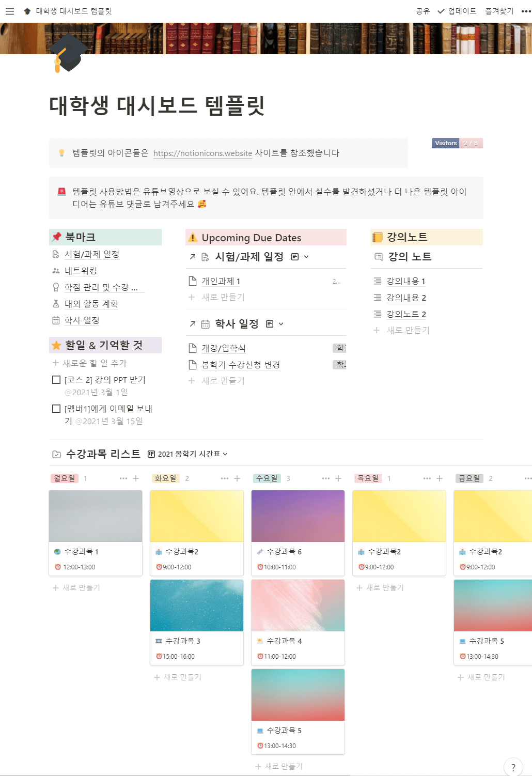Click the star icon beside 할일 & 기억할 것
This screenshot has height=776, width=532.
pos(57,345)
